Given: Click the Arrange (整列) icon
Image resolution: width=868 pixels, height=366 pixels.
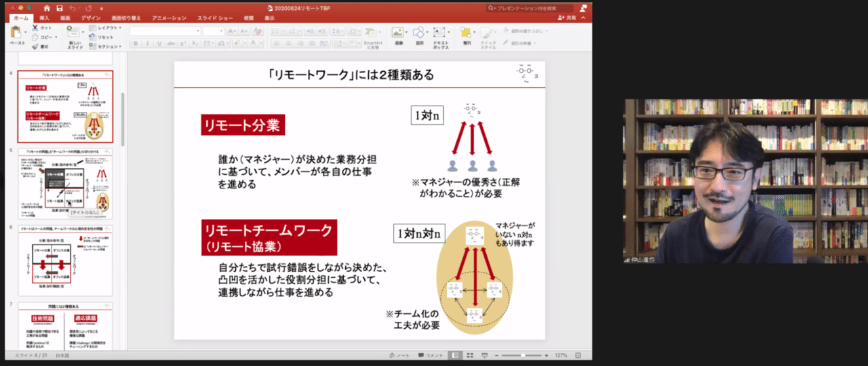Looking at the screenshot, I should coord(466,33).
